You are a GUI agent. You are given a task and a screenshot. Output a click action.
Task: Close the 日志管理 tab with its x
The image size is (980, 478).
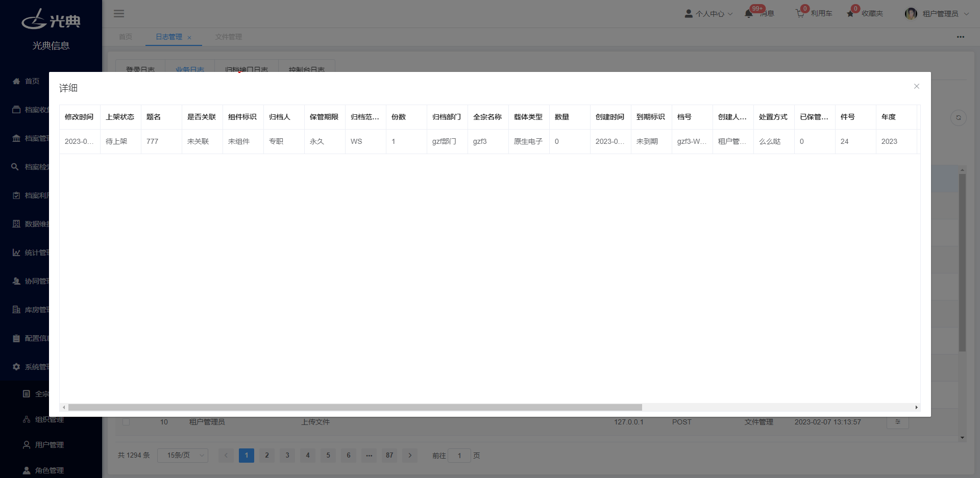coord(189,37)
